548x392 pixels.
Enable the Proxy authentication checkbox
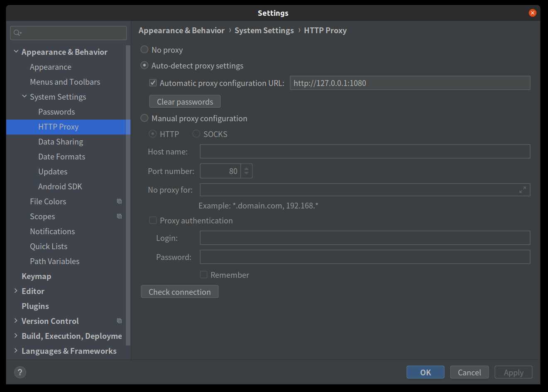(153, 220)
